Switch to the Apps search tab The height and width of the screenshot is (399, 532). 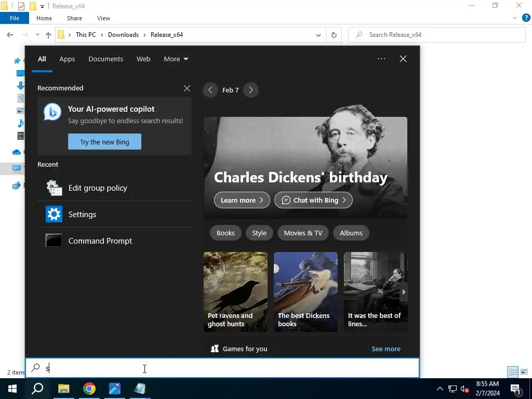67,59
